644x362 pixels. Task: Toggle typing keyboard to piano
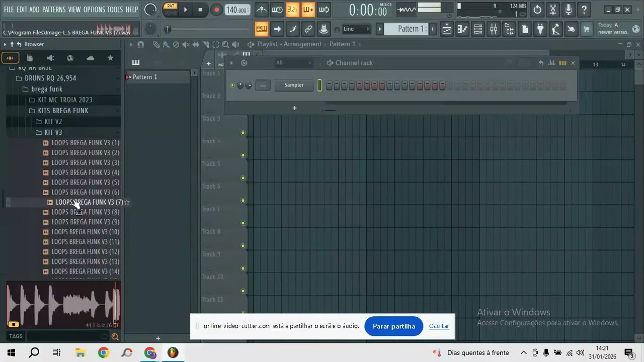coord(262,29)
